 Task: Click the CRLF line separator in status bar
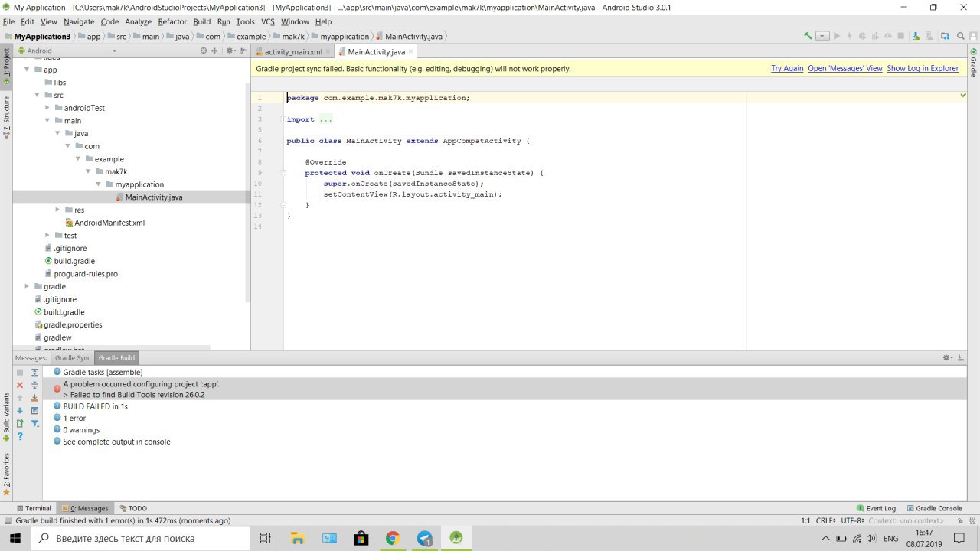point(825,520)
